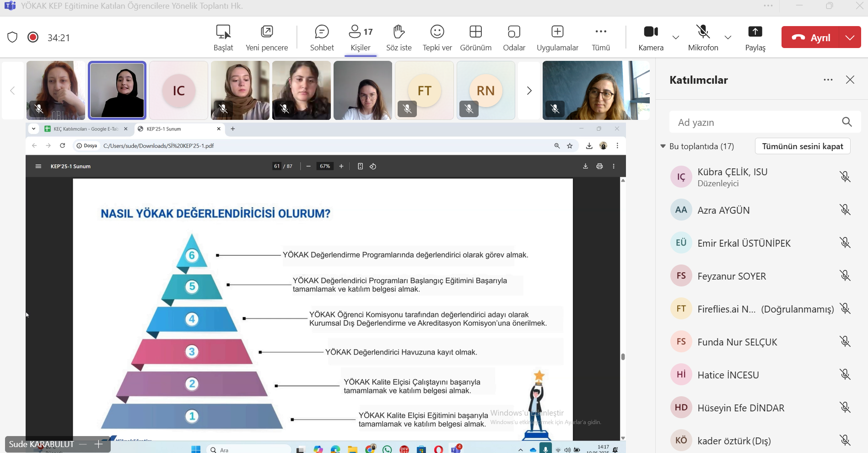Open Tümü more options menu
This screenshot has height=453, width=868.
pyautogui.click(x=600, y=38)
